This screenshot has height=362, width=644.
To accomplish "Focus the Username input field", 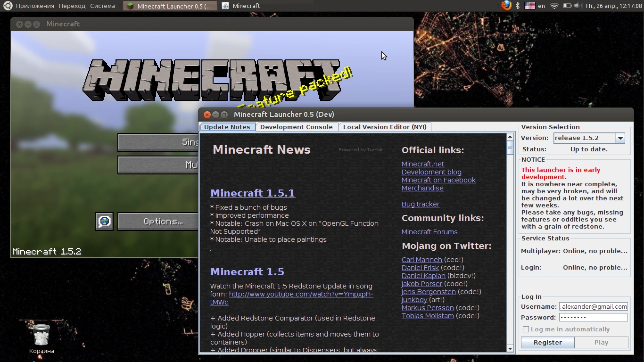I will [x=593, y=306].
